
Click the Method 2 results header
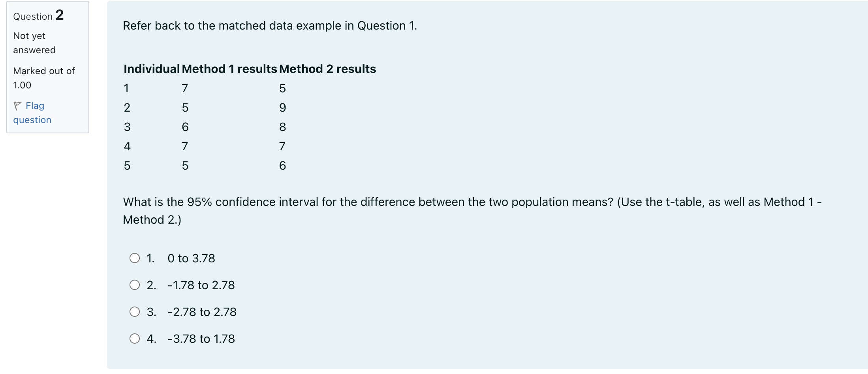pos(327,69)
